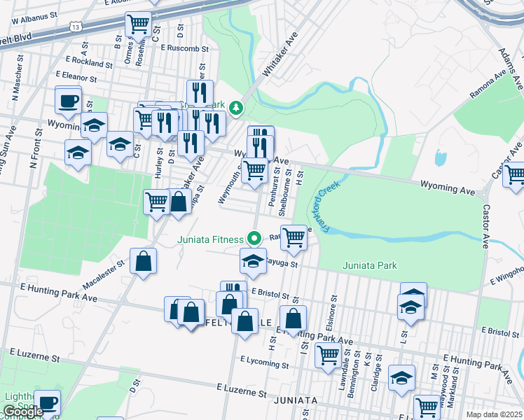Open shopping bag marker below E Bristol St label
The width and height of the screenshot is (524, 420).
click(230, 305)
